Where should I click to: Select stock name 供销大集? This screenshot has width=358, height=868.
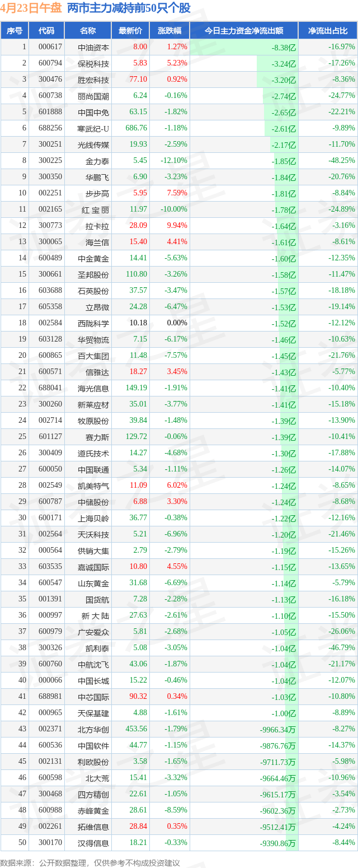click(93, 550)
